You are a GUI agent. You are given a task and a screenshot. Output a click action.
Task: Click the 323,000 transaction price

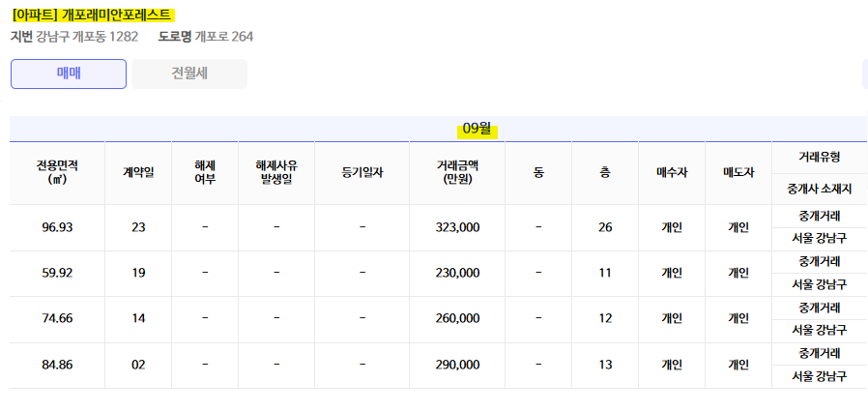(x=457, y=227)
